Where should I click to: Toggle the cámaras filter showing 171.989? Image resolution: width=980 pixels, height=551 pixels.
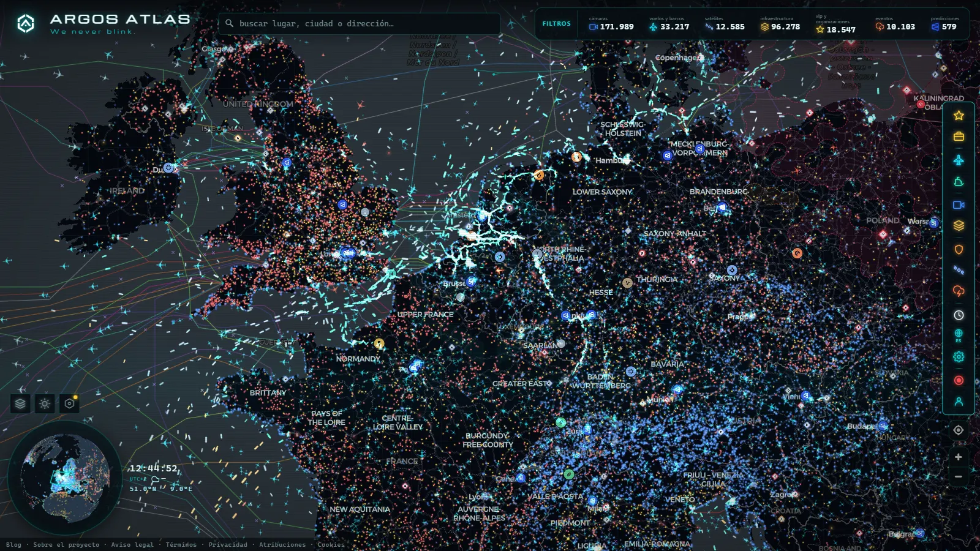(611, 24)
